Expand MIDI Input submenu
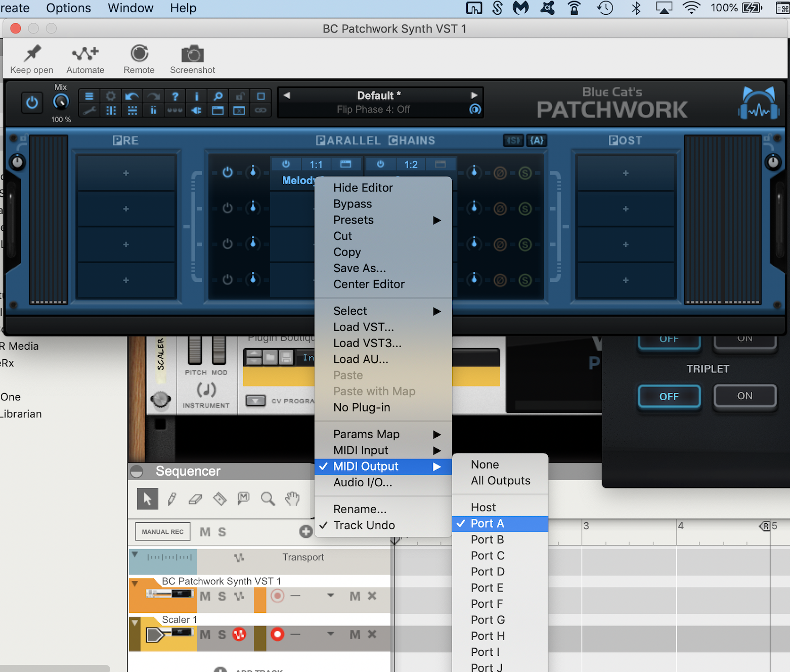This screenshot has width=790, height=672. click(x=383, y=450)
